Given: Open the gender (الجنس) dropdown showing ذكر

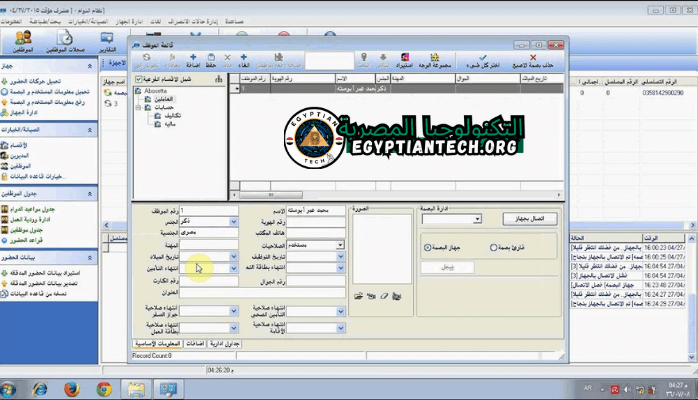Looking at the screenshot, I should (233, 222).
